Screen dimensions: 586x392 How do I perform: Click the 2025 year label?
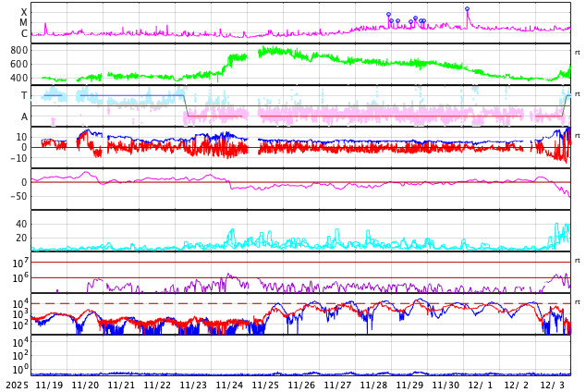click(16, 385)
